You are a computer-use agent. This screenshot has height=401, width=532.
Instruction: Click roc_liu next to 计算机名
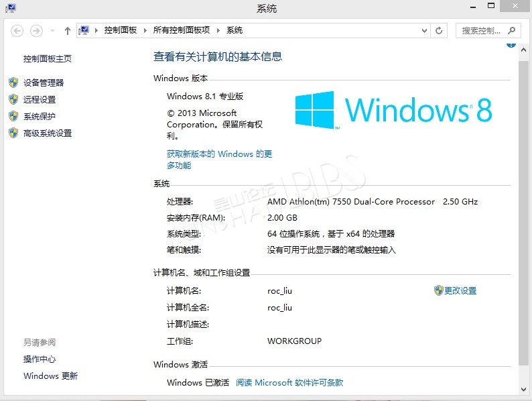pyautogui.click(x=279, y=291)
